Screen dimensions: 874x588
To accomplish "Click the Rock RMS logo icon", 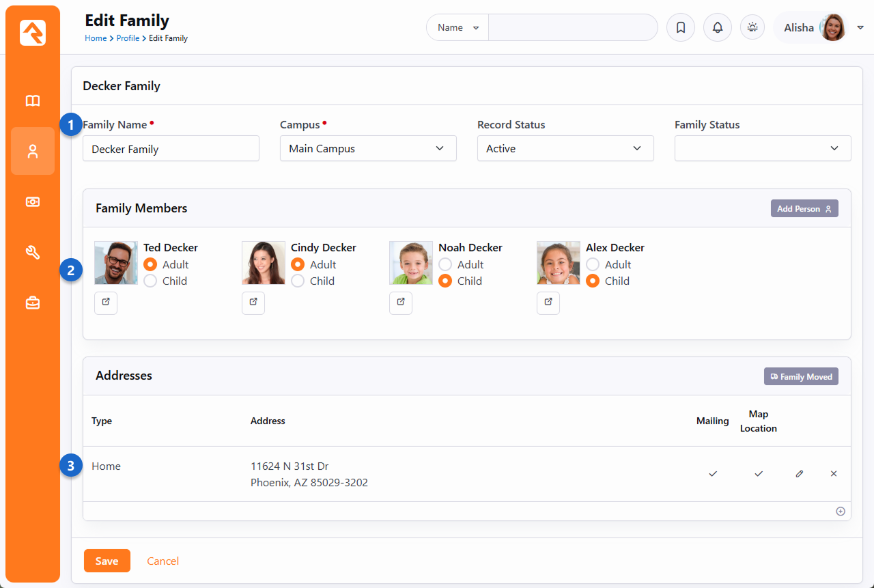I will [x=33, y=33].
